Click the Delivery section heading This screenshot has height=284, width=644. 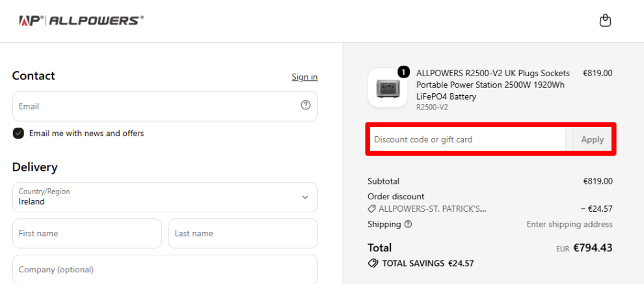(x=35, y=167)
